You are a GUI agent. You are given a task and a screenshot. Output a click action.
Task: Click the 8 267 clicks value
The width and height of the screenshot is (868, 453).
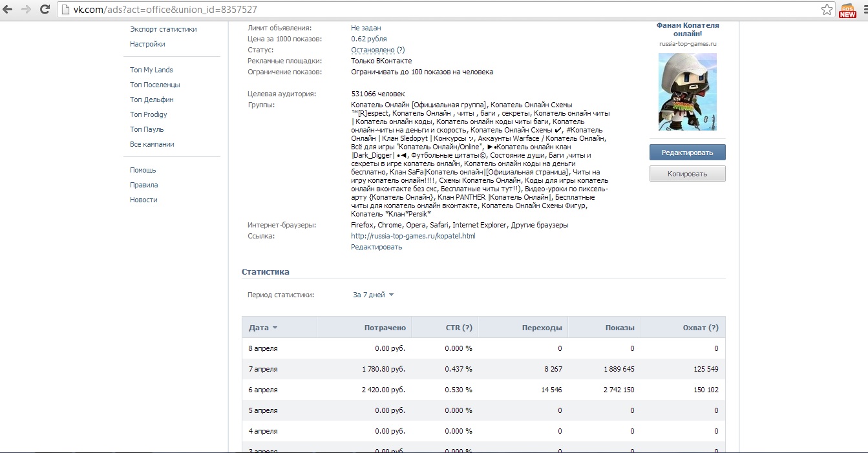(x=553, y=369)
